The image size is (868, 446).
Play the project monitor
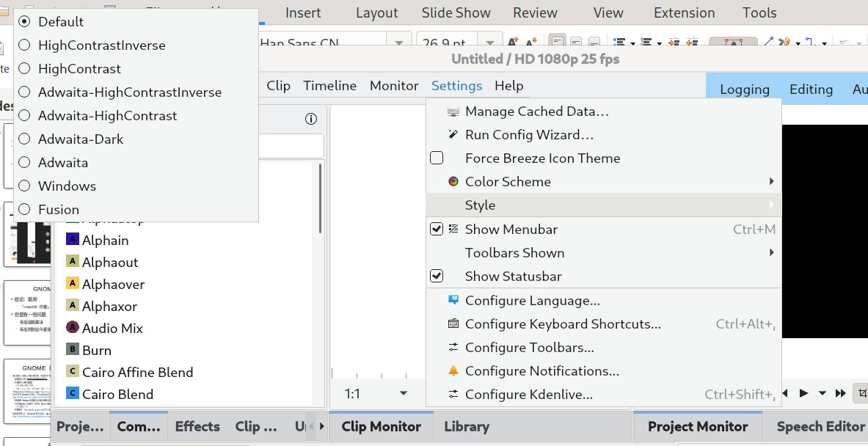803,393
